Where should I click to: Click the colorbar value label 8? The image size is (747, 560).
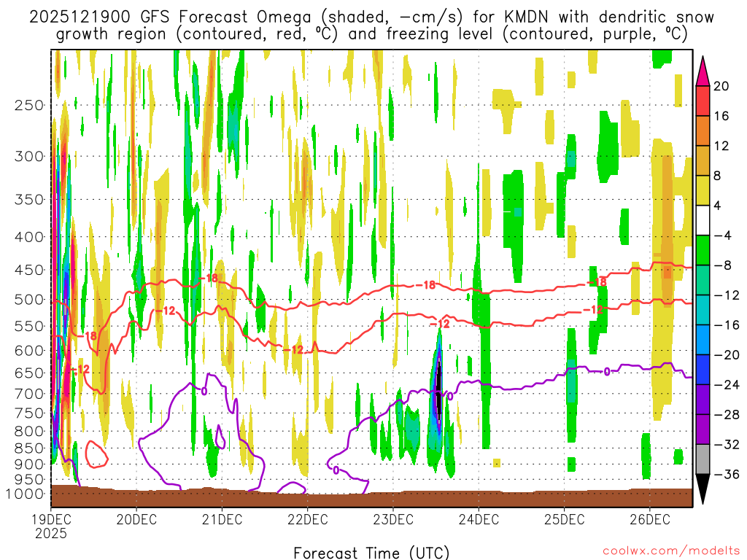[x=718, y=176]
